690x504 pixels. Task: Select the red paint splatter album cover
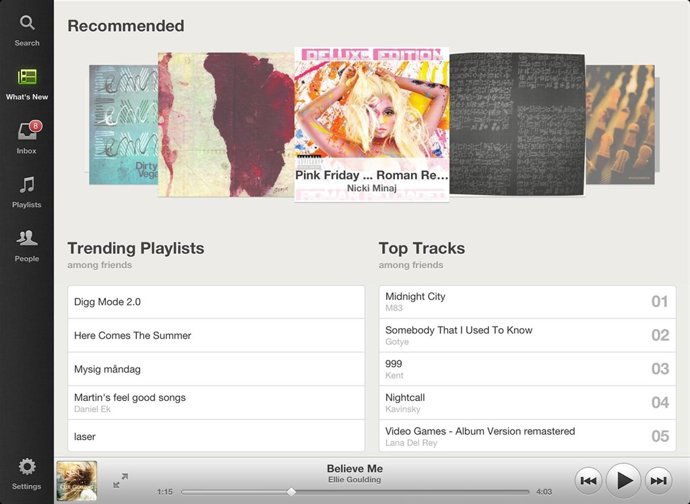226,125
